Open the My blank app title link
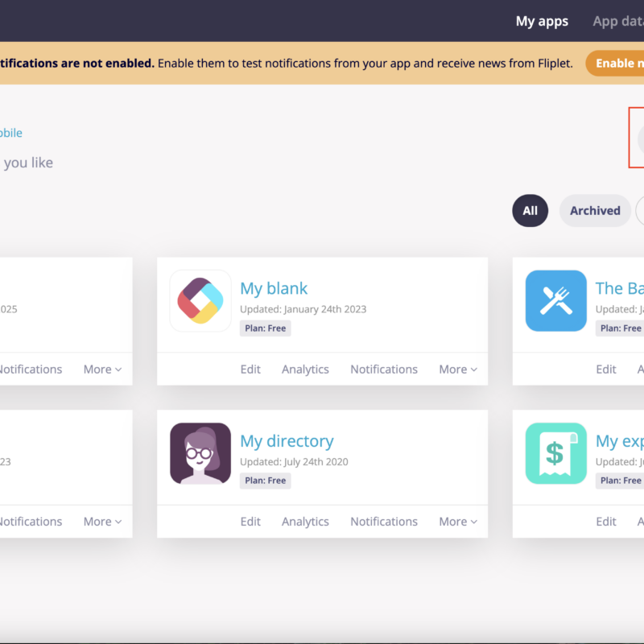The image size is (644, 644). coord(274,288)
